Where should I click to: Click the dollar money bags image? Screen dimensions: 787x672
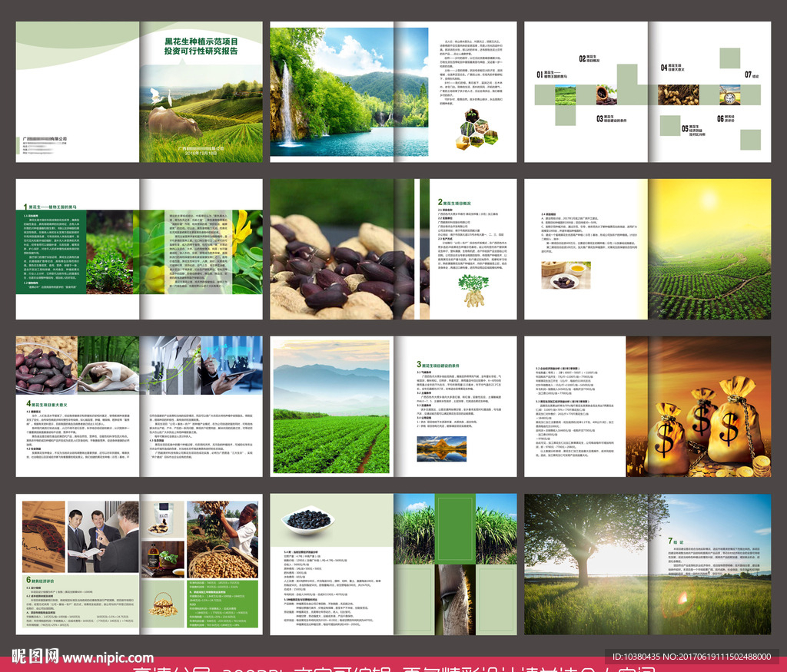pos(707,426)
